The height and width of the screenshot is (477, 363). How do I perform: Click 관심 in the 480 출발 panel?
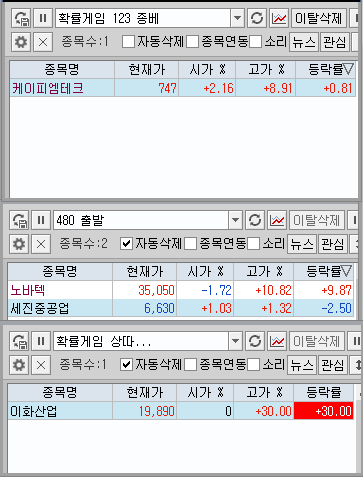333,244
